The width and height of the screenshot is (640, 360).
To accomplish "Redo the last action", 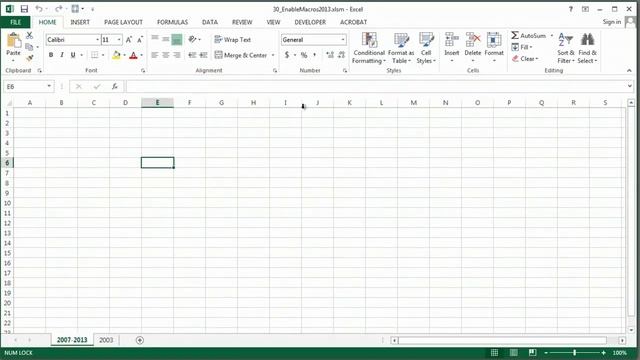I will click(x=58, y=9).
